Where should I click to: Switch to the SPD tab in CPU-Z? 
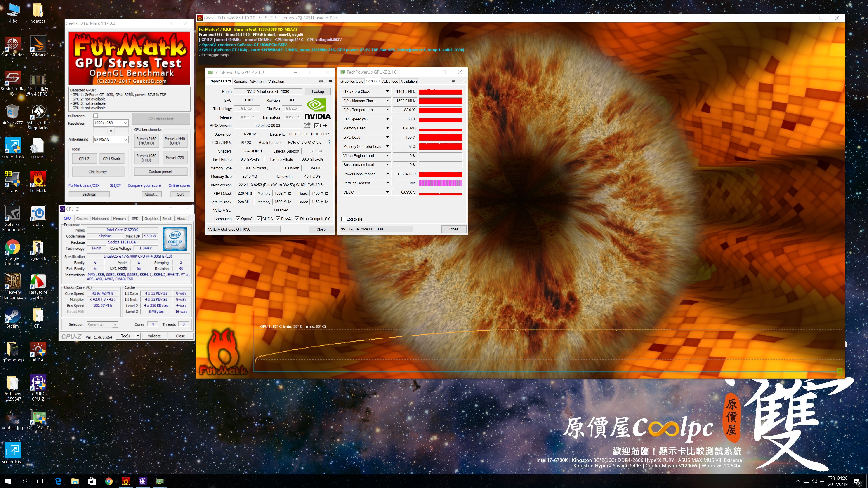(135, 218)
